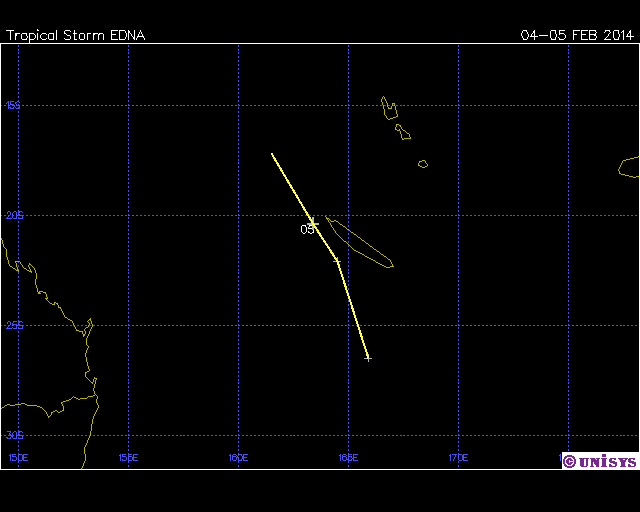Click the 155E longitude label
Viewport: 640px width, 512px height.
point(128,458)
